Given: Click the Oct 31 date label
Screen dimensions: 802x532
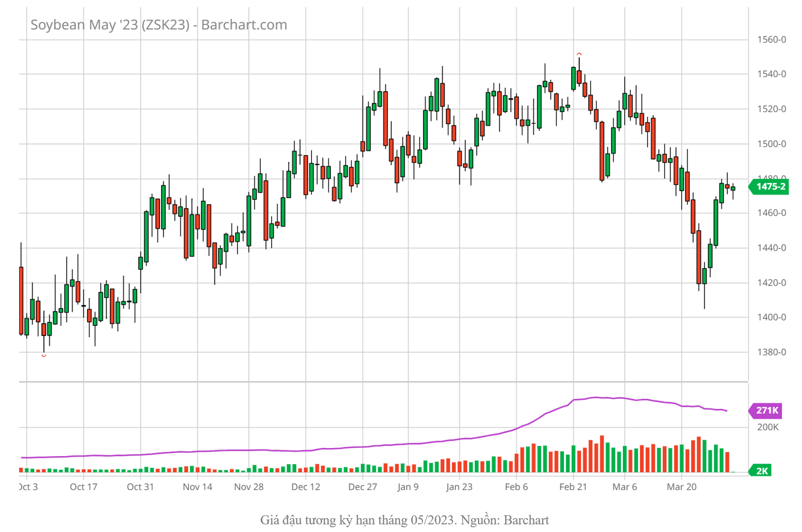Looking at the screenshot, I should 141,487.
